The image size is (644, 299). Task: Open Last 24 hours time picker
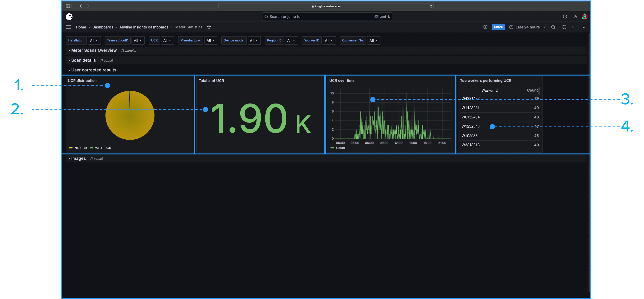click(527, 27)
